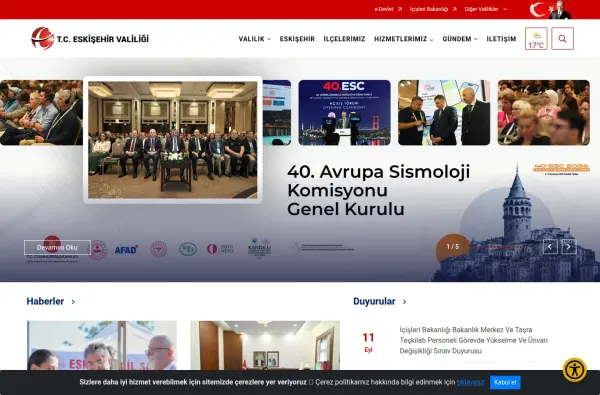Click the slide counter 1 / 5
The height and width of the screenshot is (395, 600).
(x=453, y=247)
